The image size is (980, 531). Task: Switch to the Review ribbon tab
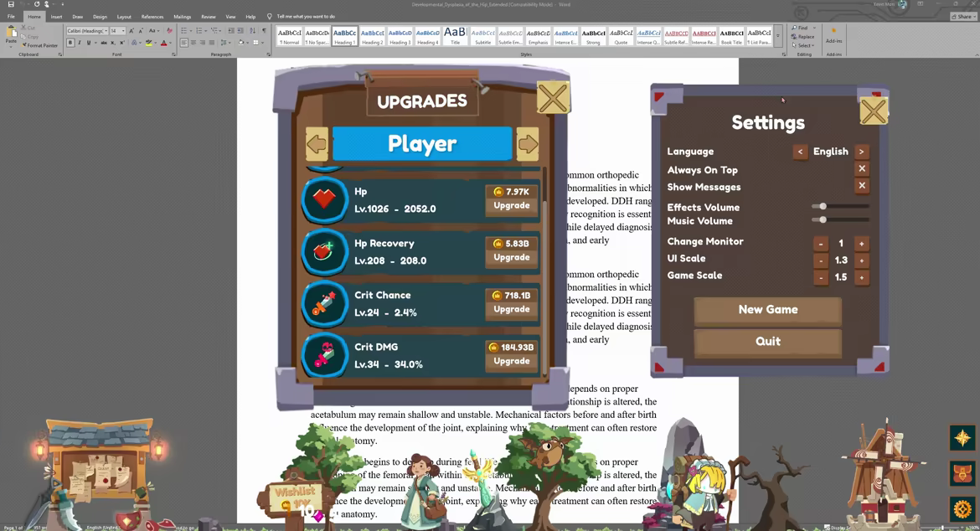[208, 17]
